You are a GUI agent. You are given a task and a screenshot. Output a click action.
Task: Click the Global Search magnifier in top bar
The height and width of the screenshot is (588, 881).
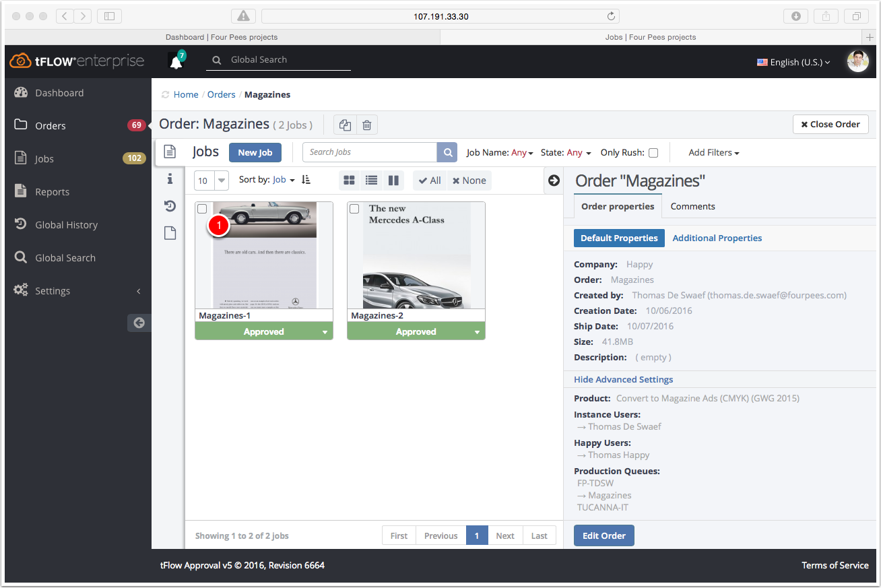[x=217, y=60]
